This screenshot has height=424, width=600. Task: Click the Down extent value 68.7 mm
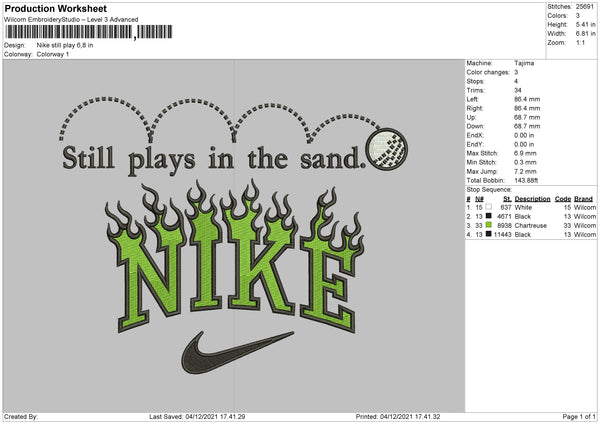click(x=527, y=126)
